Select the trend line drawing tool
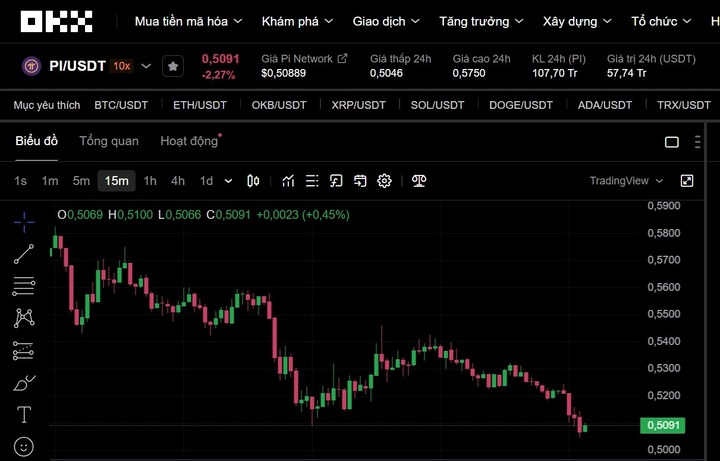The width and height of the screenshot is (720, 461). (24, 254)
